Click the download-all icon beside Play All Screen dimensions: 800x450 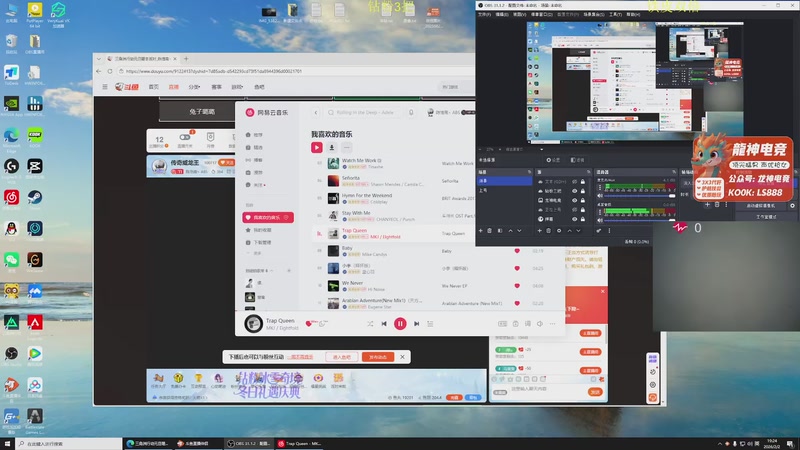tap(332, 147)
